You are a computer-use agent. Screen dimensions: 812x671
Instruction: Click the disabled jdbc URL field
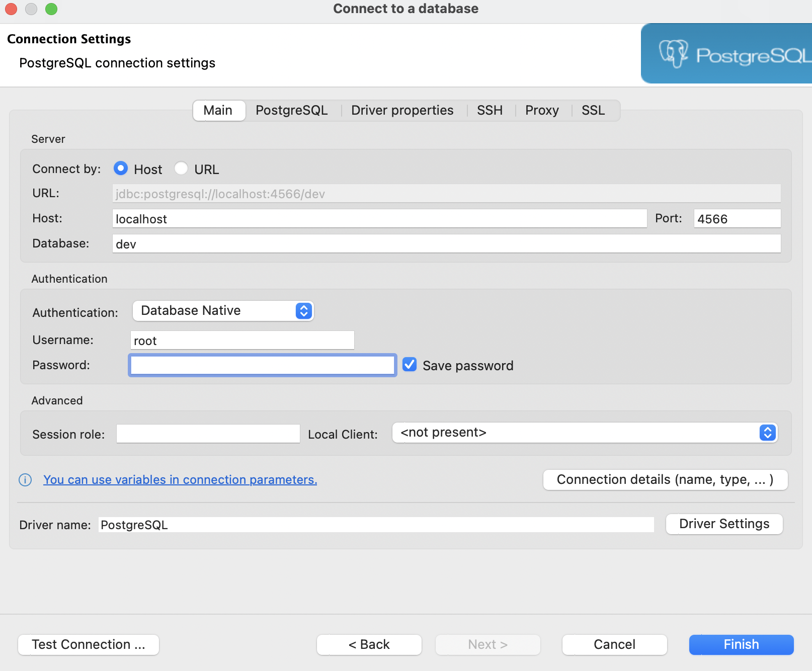click(447, 194)
